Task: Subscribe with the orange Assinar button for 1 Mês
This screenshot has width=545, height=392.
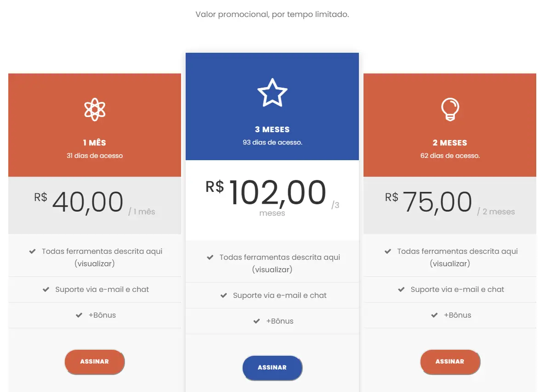Action: click(95, 362)
